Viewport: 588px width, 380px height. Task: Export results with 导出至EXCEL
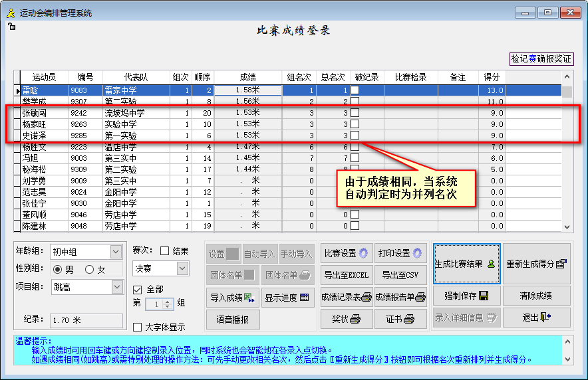coord(347,275)
